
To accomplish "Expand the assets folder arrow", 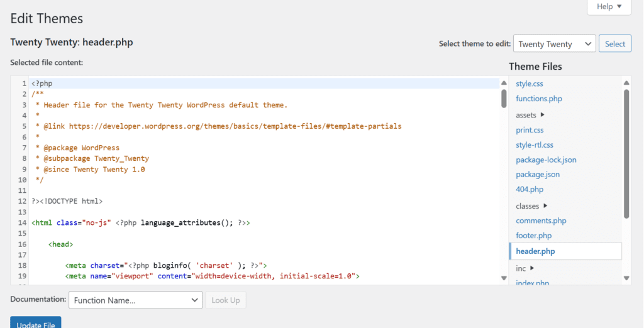I will tap(542, 115).
